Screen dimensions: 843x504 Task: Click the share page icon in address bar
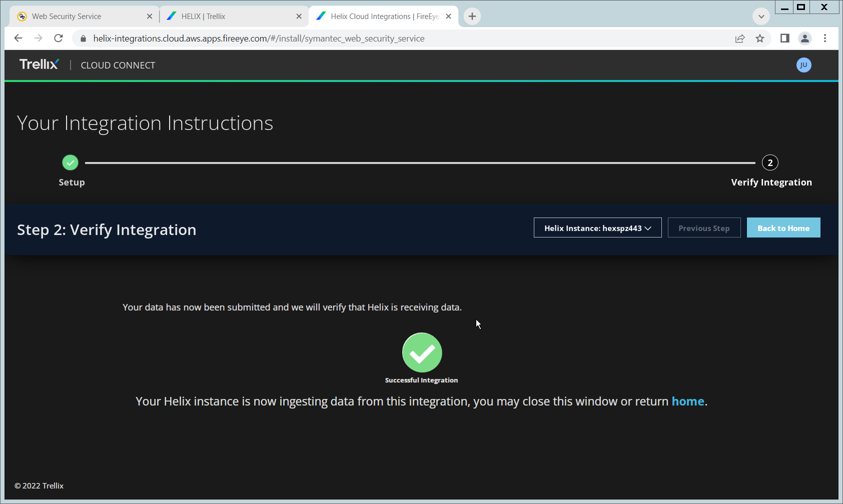(740, 38)
